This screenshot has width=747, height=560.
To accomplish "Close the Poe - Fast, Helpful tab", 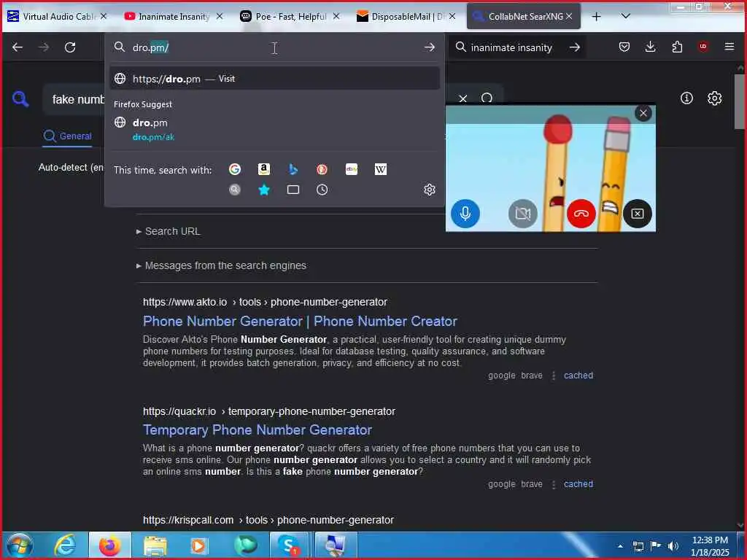I will point(336,16).
